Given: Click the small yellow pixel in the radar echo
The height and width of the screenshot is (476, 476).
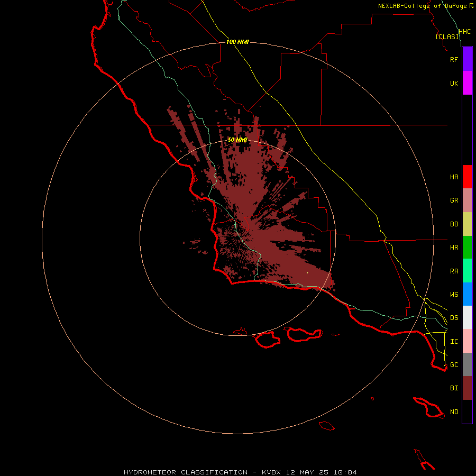Looking at the screenshot, I should [x=307, y=272].
